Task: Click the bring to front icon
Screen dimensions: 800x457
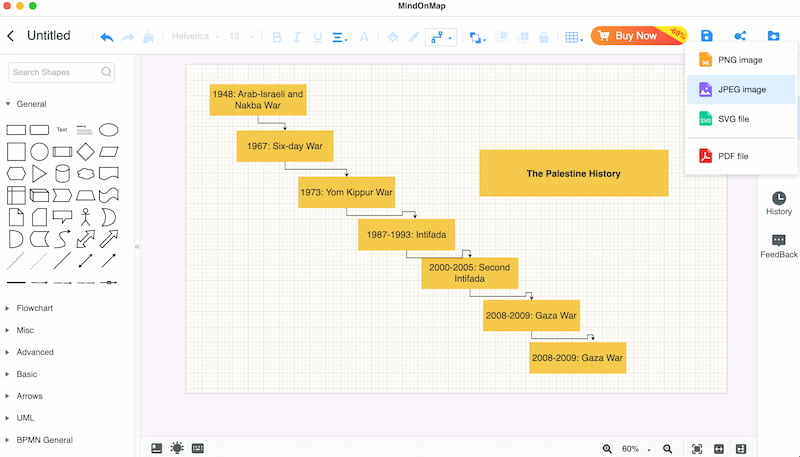Action: pyautogui.click(x=502, y=37)
